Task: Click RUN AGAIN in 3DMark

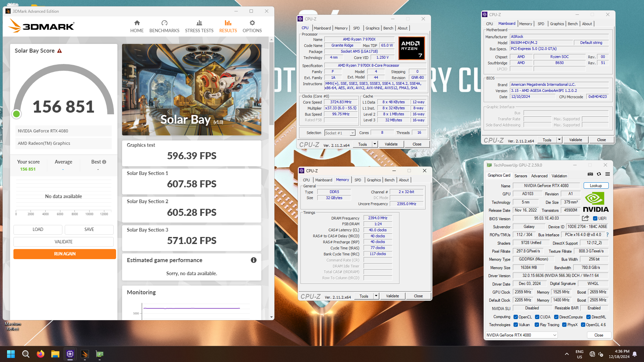Action: (65, 254)
